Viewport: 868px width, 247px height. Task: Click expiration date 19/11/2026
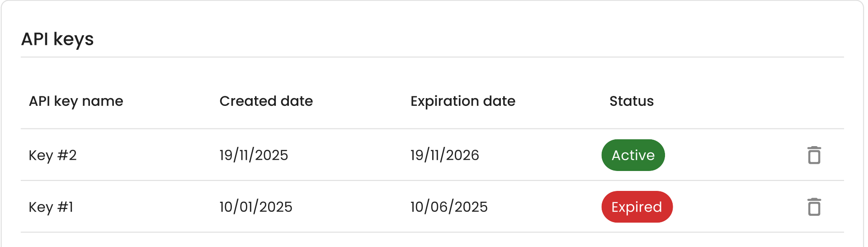(x=445, y=155)
